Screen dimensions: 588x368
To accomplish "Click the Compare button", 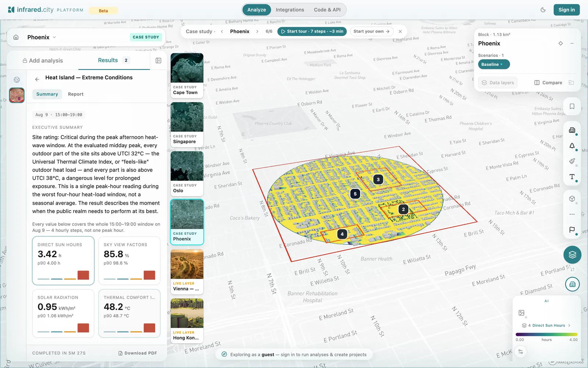I will (548, 83).
